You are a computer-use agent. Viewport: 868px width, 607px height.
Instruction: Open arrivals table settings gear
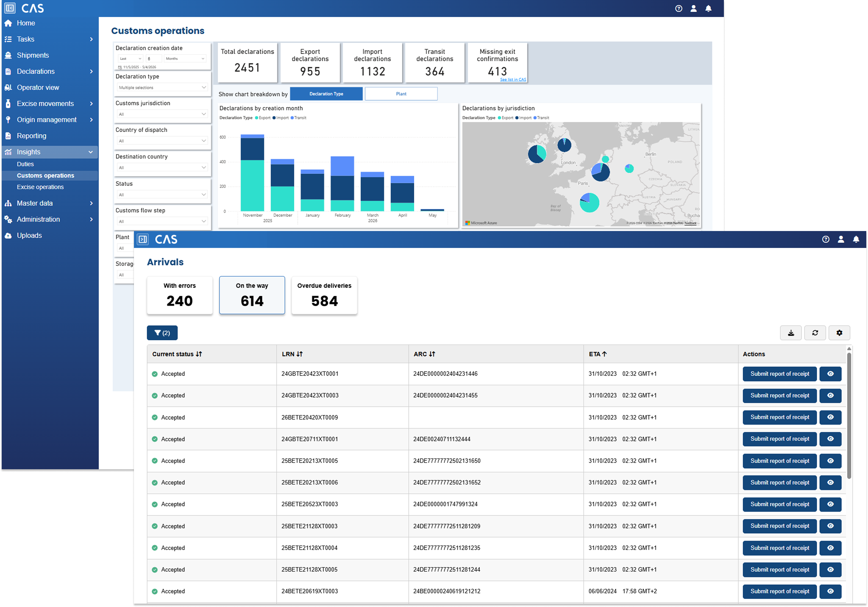point(839,333)
